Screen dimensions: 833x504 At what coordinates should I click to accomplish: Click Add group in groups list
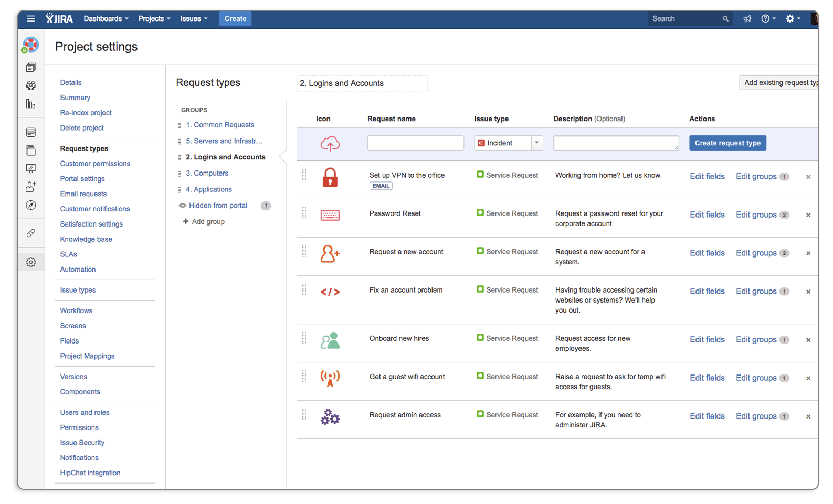(x=204, y=222)
